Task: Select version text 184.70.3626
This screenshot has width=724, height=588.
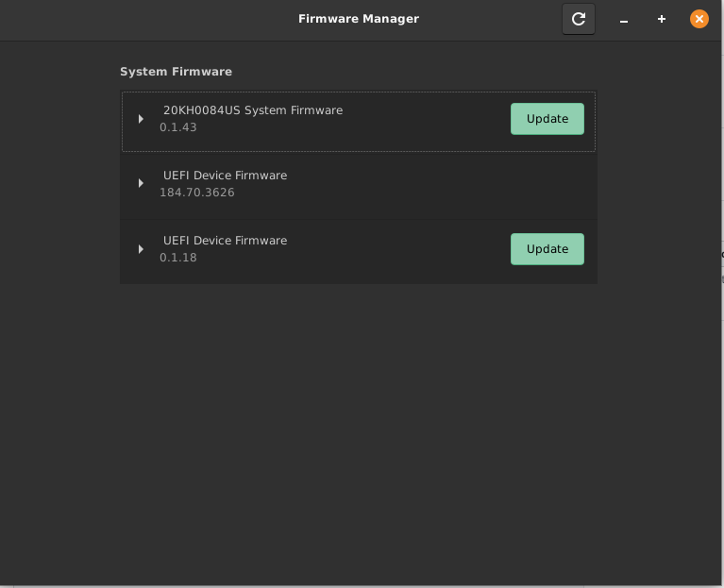Action: (x=197, y=193)
